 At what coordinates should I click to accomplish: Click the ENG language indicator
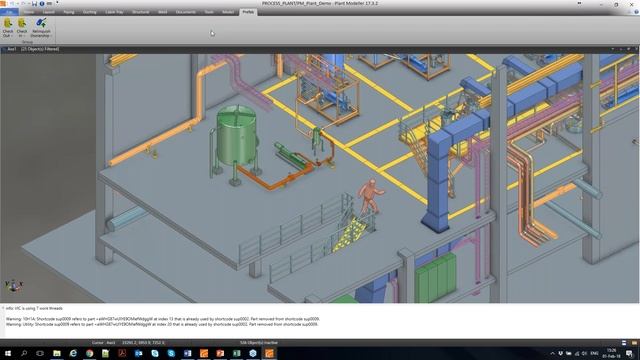coord(595,353)
